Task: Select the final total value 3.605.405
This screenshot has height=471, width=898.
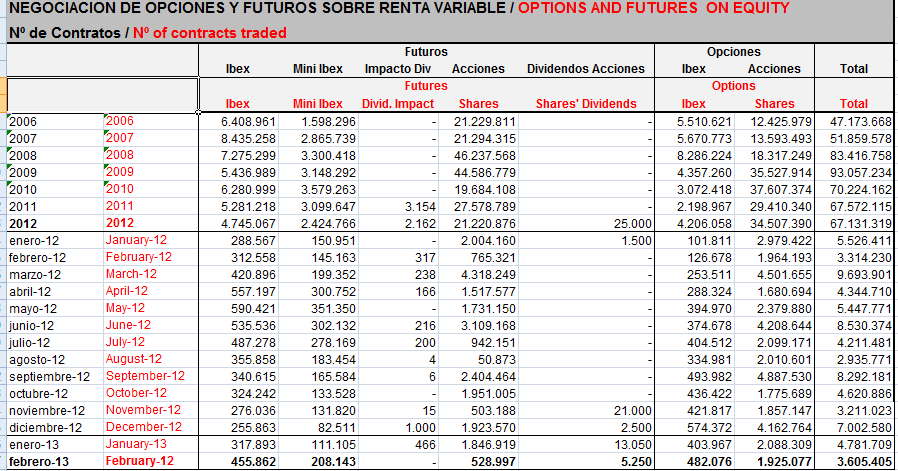Action: (853, 462)
